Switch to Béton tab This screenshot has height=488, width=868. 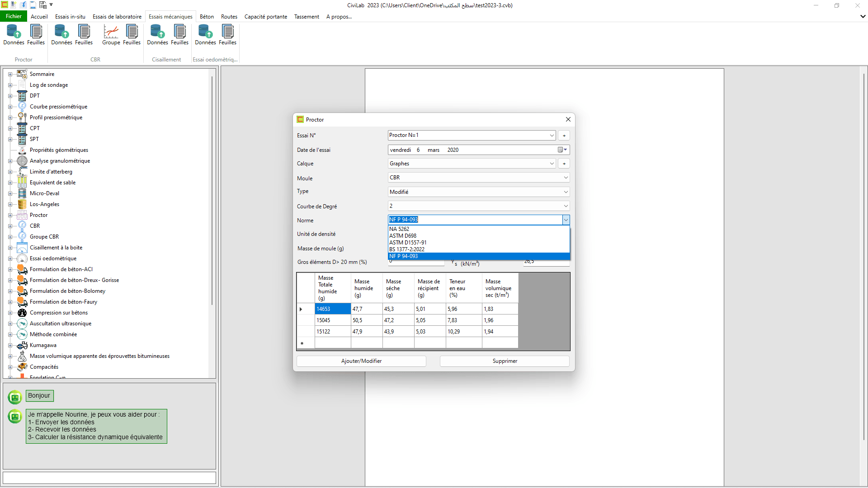(207, 17)
